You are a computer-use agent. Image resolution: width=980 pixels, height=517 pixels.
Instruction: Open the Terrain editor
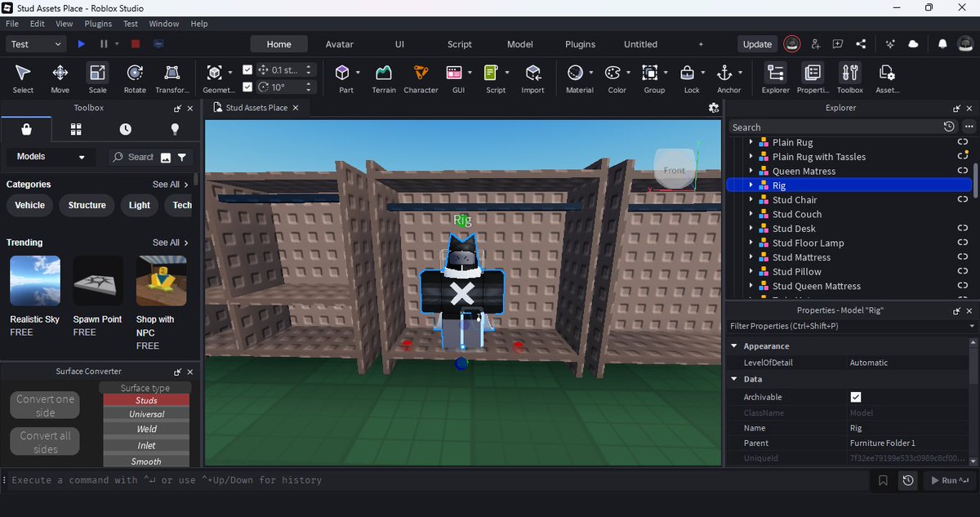coord(384,78)
